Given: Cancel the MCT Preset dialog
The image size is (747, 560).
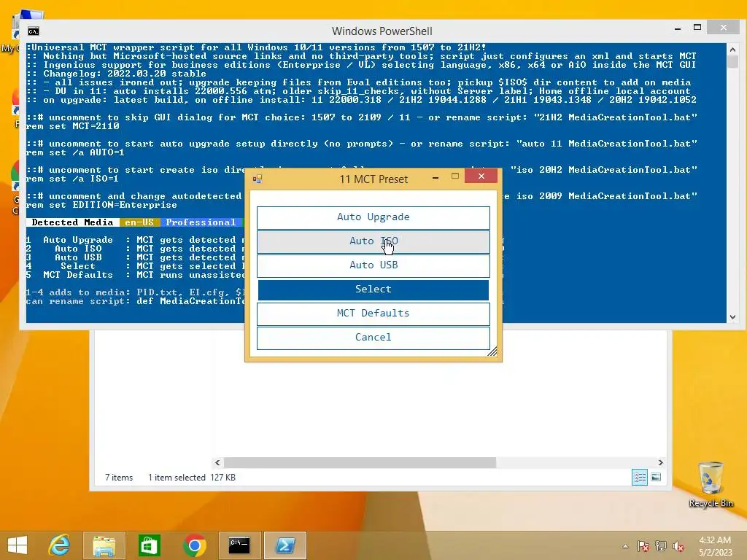Looking at the screenshot, I should tap(373, 338).
